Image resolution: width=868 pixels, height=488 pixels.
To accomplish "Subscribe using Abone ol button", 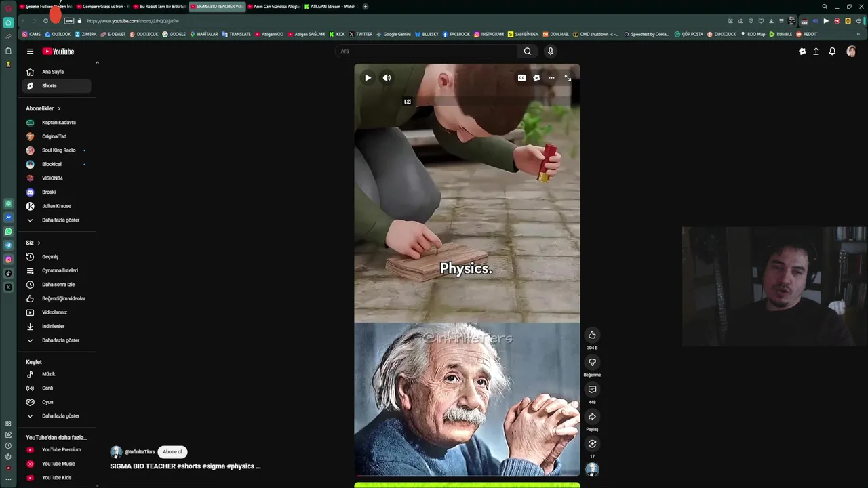I will pyautogui.click(x=172, y=452).
